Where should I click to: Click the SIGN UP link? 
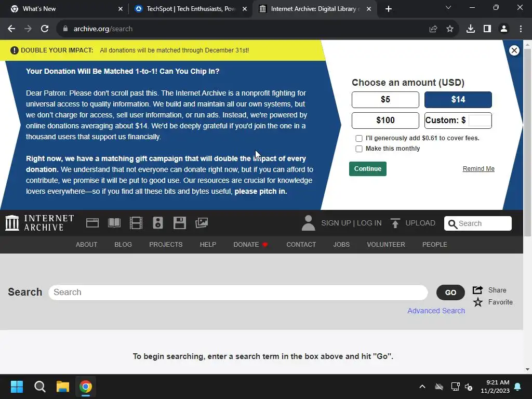336,223
